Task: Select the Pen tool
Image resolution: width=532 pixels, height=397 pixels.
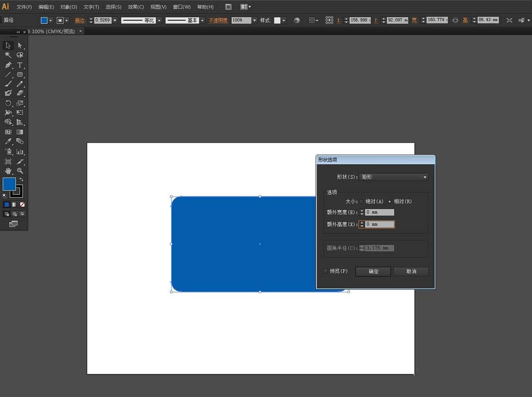Action: point(8,65)
